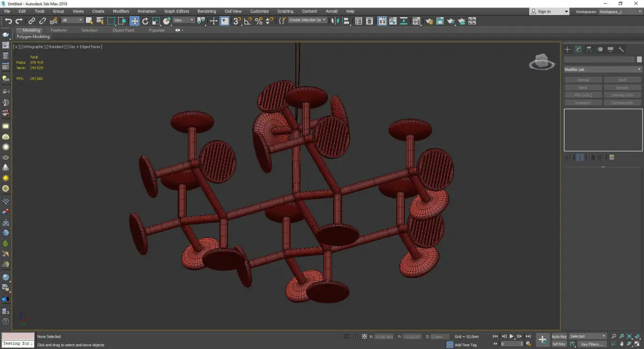Open the selection filter All dropdown
This screenshot has height=349, width=644.
tap(72, 20)
